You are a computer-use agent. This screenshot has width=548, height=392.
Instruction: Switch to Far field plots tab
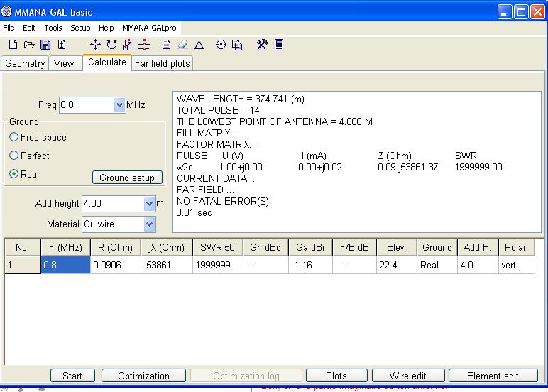click(162, 63)
